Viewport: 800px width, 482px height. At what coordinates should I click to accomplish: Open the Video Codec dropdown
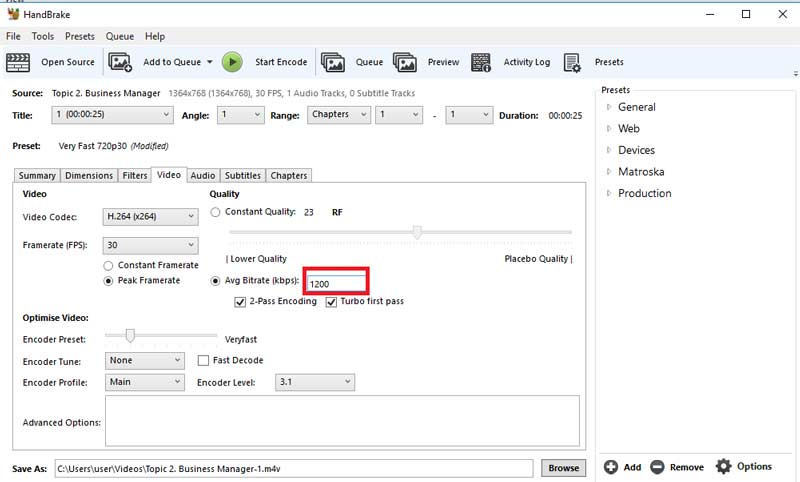pyautogui.click(x=150, y=217)
